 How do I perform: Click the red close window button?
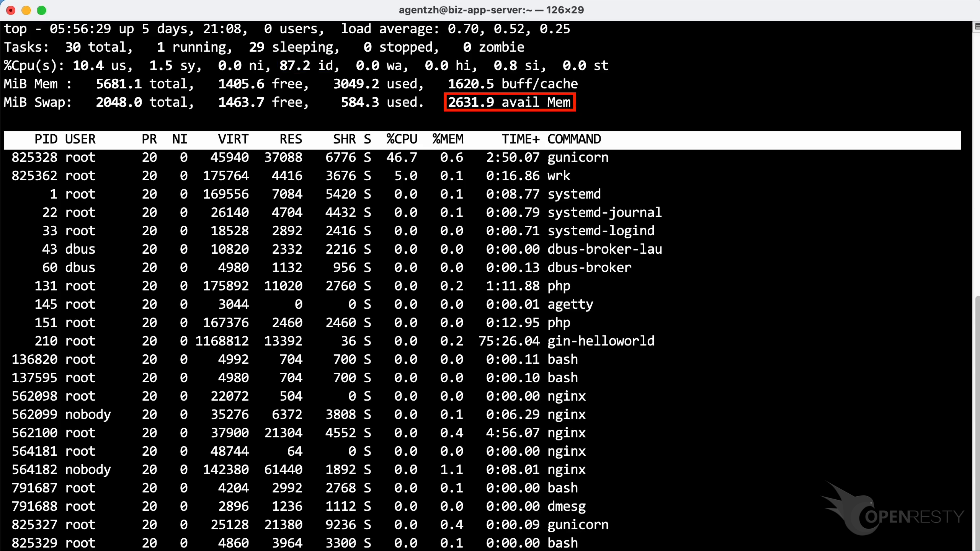point(11,10)
